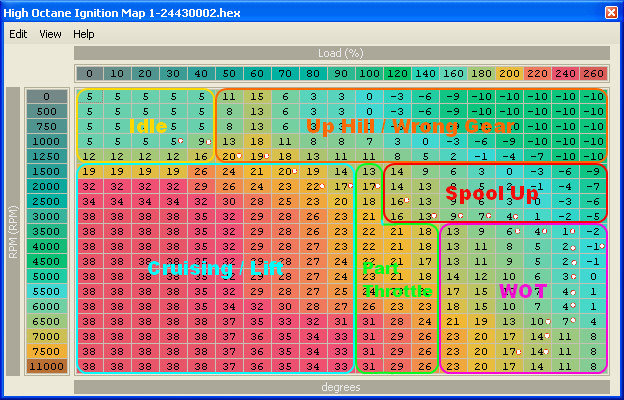Click the degrees label bar at bottom
This screenshot has height=400, width=624.
click(341, 387)
